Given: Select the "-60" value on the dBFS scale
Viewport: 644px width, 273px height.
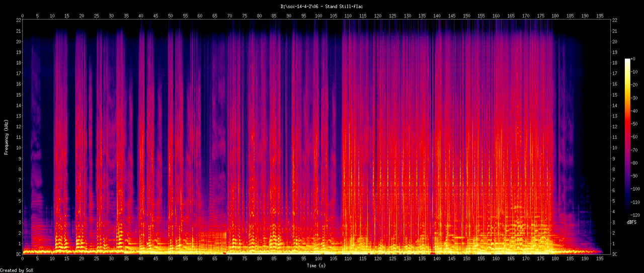Looking at the screenshot, I should coord(635,137).
